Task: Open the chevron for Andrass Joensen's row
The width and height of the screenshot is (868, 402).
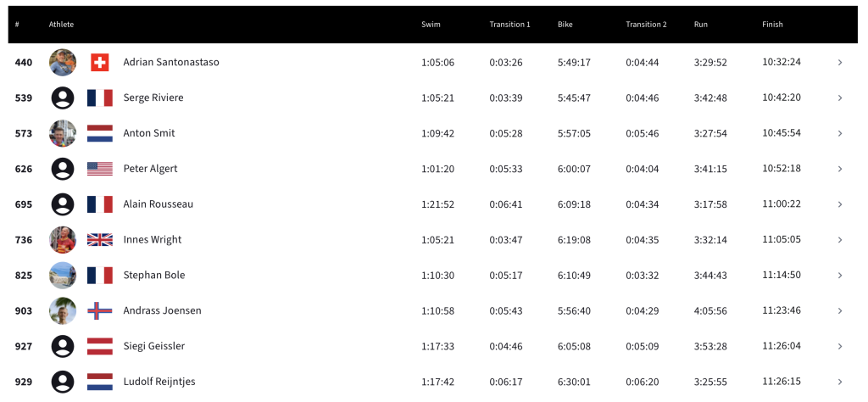Action: point(839,310)
